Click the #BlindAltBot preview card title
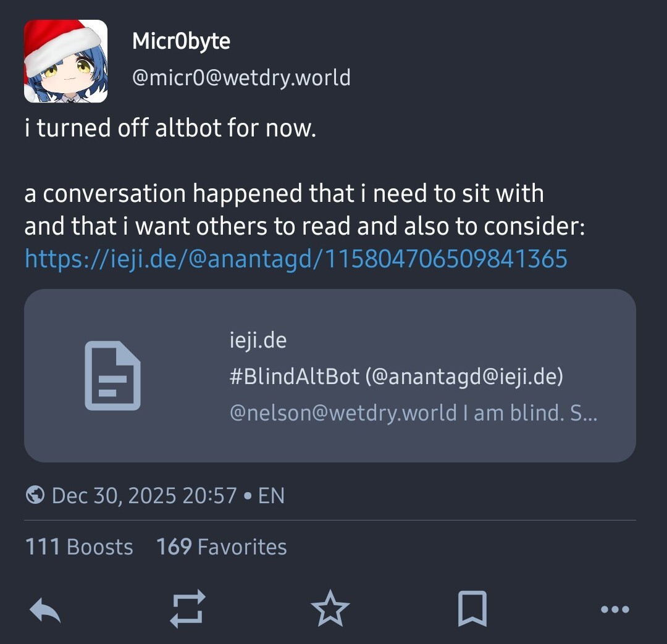This screenshot has height=644, width=667. click(x=396, y=376)
